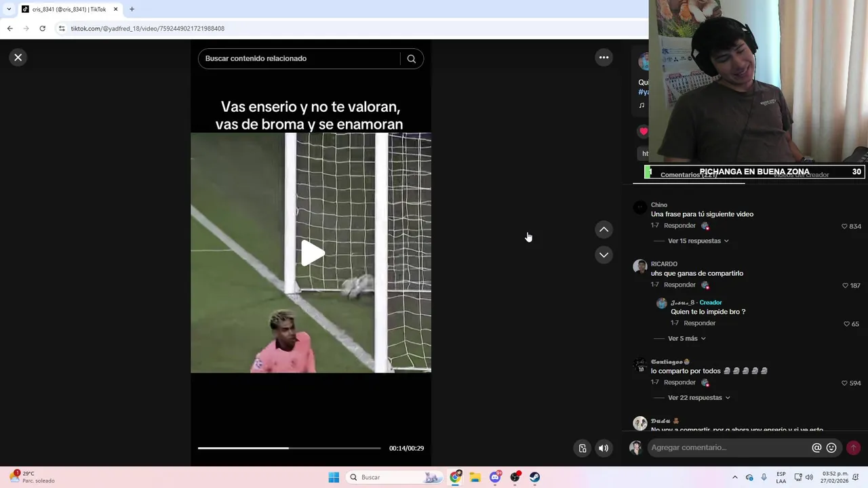Open the tab search dropdown arrow
This screenshot has width=868, height=488.
coord(8,9)
